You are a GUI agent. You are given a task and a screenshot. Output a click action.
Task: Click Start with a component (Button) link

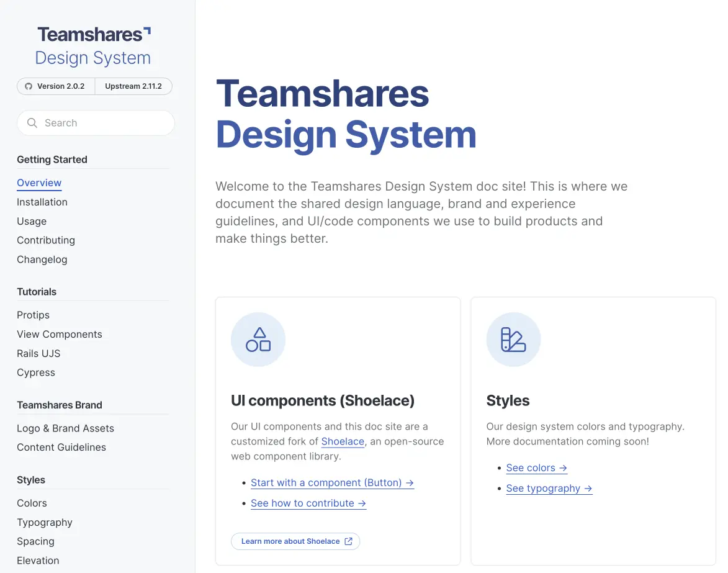point(333,483)
